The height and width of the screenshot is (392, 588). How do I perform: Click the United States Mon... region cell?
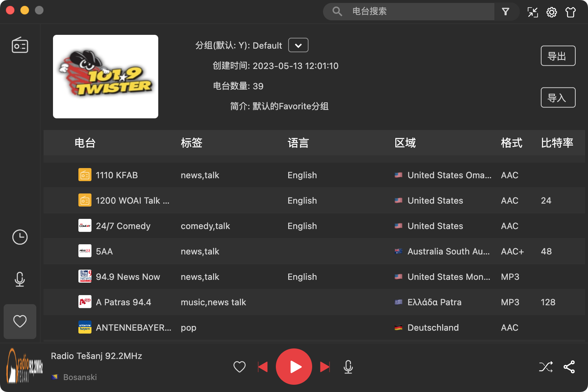[449, 277]
